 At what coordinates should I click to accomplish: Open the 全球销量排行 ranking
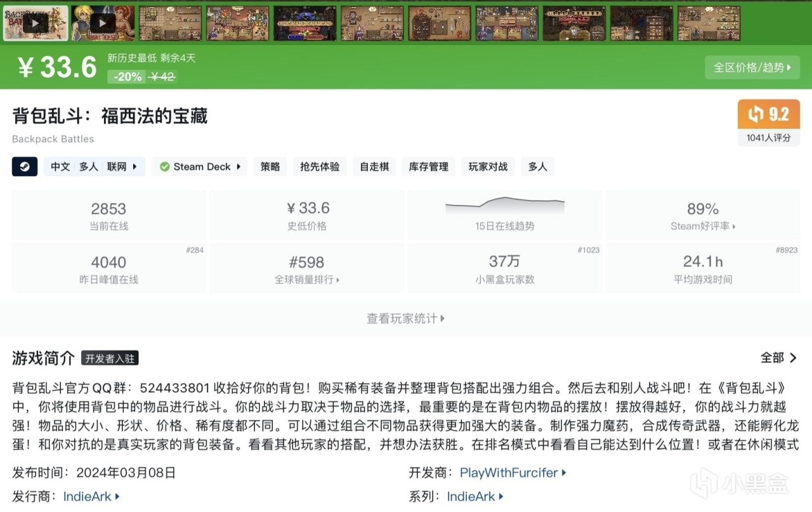(x=307, y=280)
